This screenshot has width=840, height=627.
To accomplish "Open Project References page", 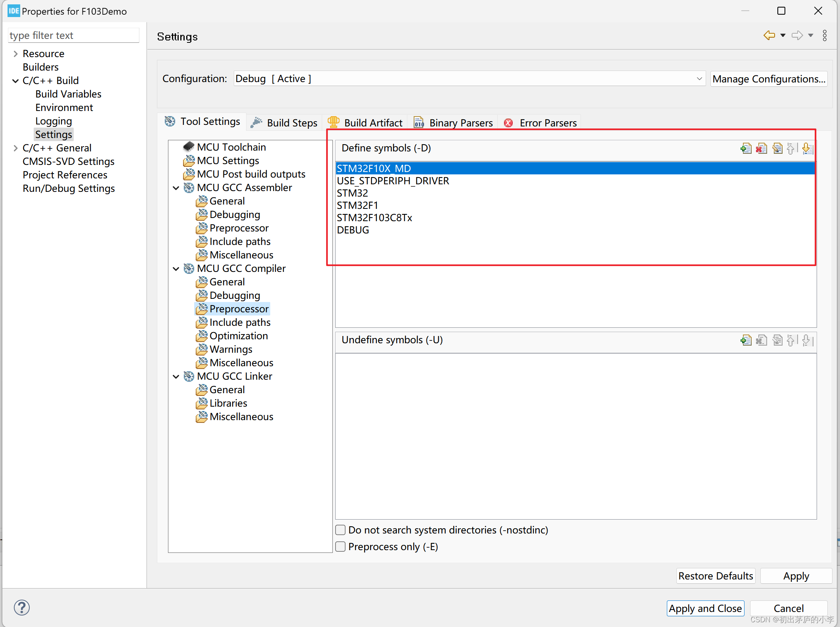I will [65, 175].
